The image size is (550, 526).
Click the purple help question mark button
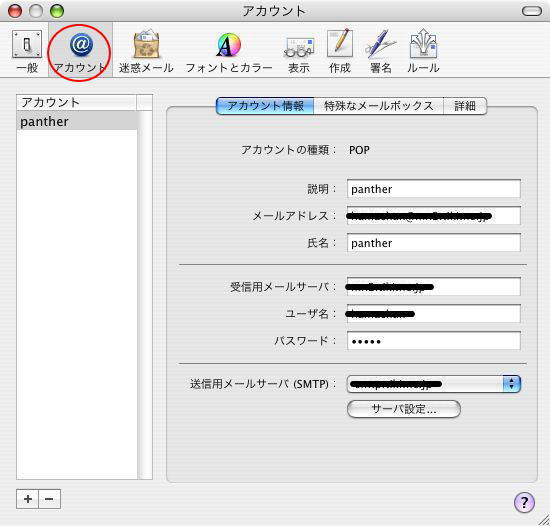[x=524, y=502]
